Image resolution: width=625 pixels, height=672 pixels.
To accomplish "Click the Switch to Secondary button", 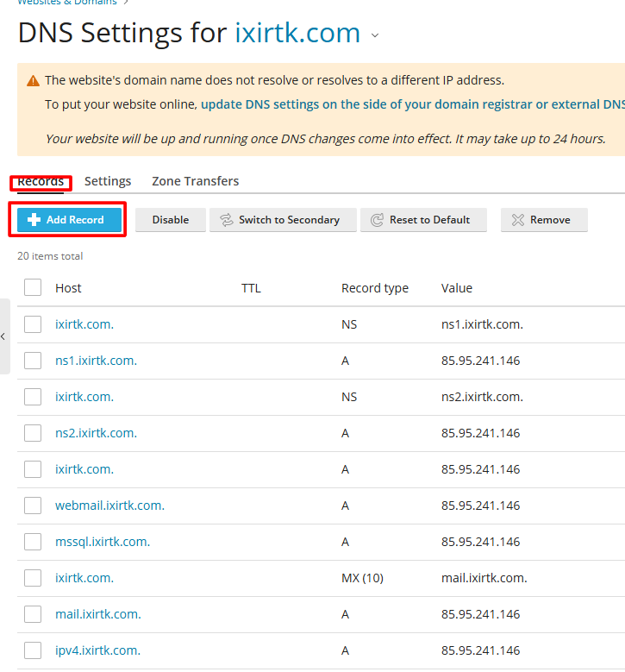I will click(280, 220).
